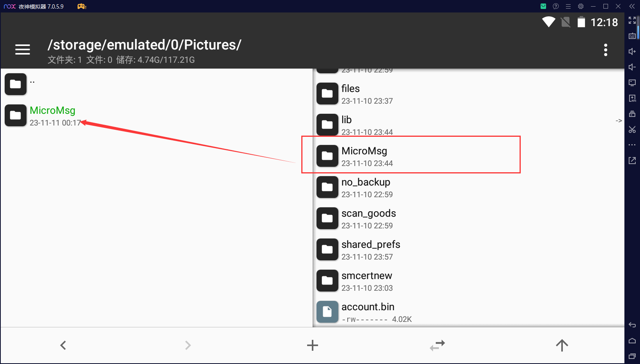
Task: Open Nox title bar menu lines icon
Action: point(568,6)
